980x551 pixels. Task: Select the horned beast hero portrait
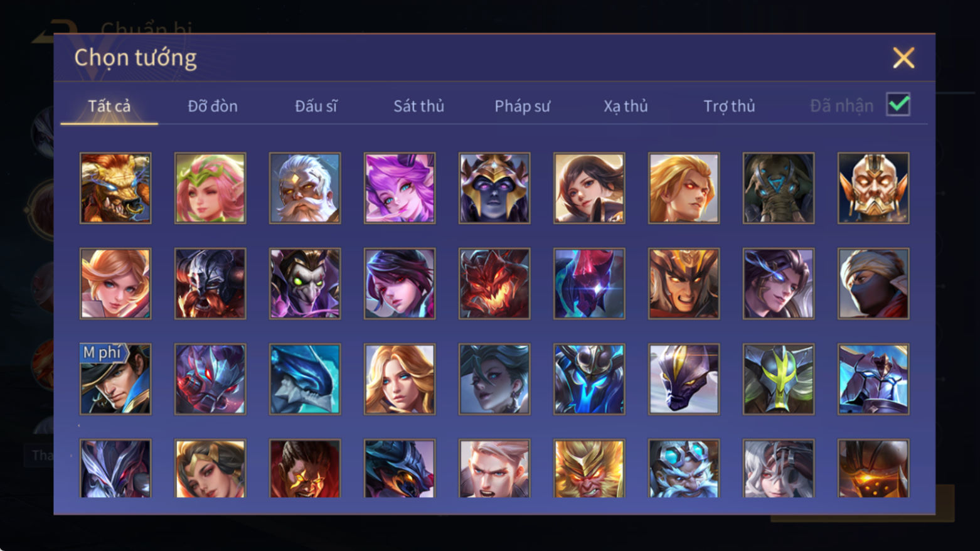point(115,188)
